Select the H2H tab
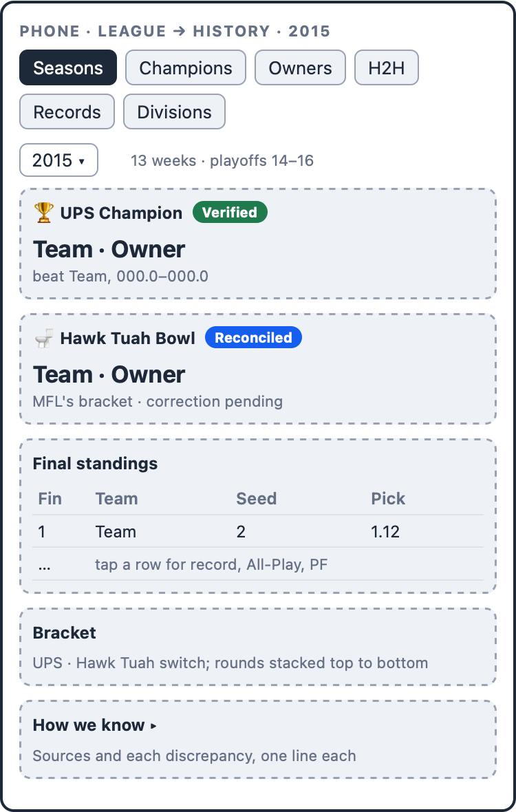Image resolution: width=516 pixels, height=812 pixels. tap(387, 67)
